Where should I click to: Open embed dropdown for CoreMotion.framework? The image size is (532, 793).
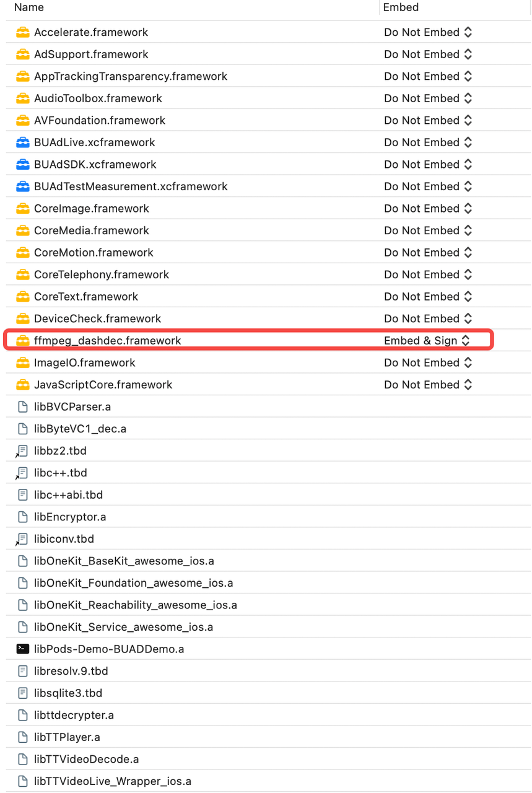(428, 253)
